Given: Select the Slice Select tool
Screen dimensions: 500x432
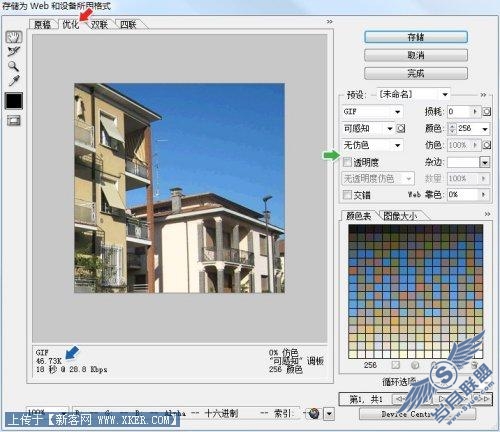Looking at the screenshot, I should [14, 52].
